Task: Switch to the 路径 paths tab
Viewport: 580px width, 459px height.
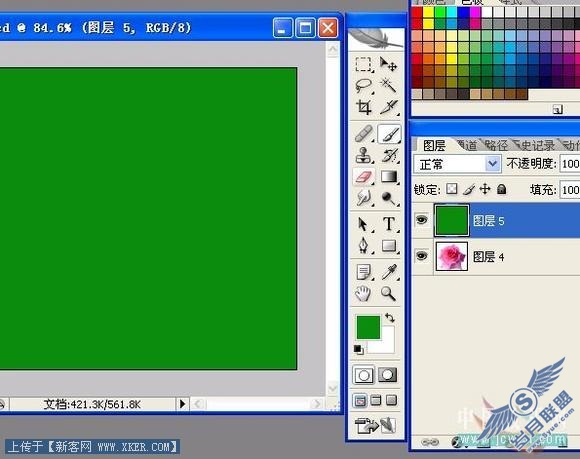Action: coord(496,145)
